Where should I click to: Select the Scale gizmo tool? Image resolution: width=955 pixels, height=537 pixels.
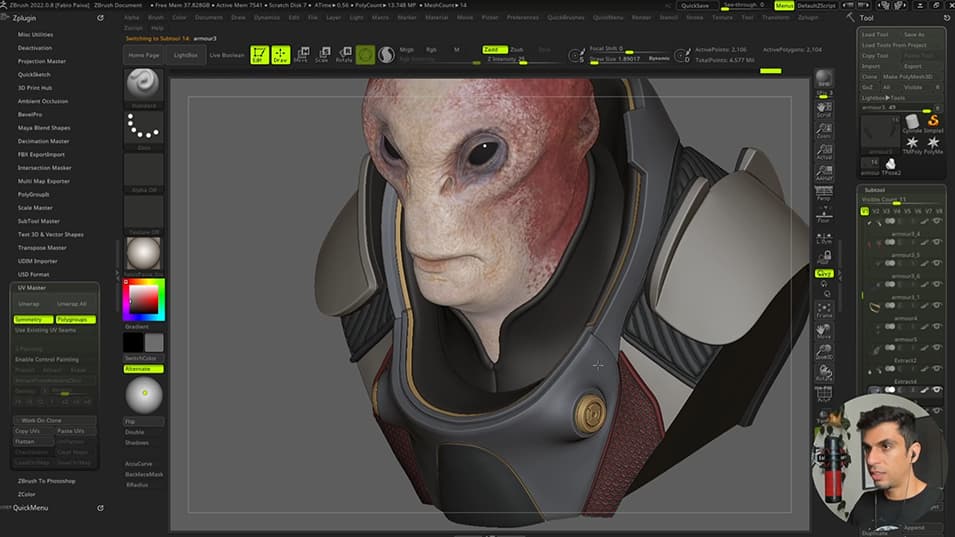pyautogui.click(x=322, y=55)
